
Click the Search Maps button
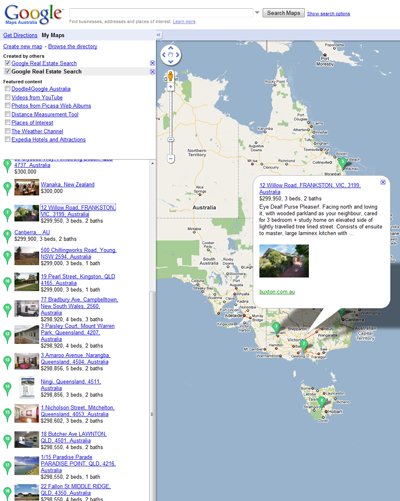[283, 13]
